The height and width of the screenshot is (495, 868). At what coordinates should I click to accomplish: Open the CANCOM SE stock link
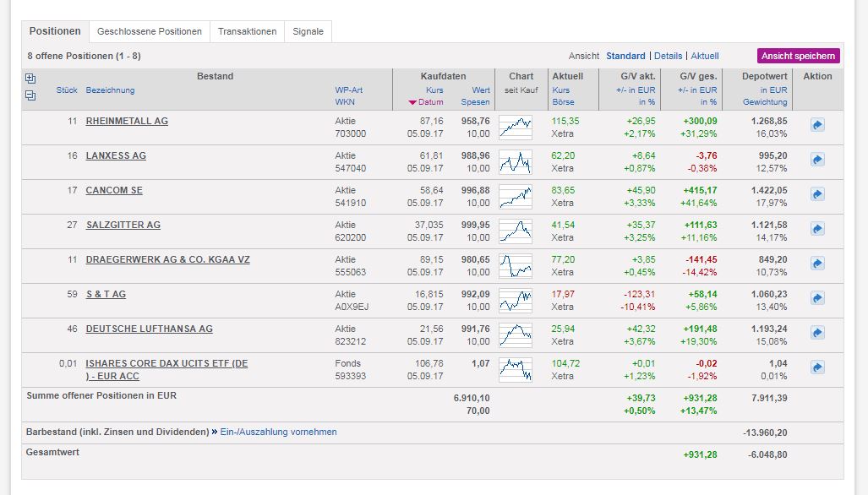click(x=114, y=190)
